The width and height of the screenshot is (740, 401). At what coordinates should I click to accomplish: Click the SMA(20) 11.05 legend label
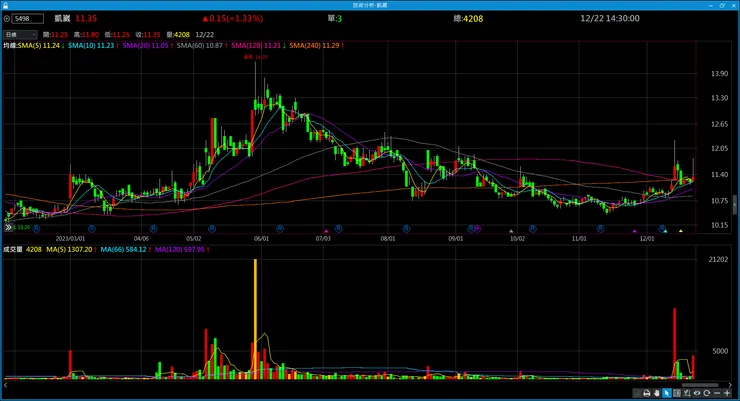[145, 46]
